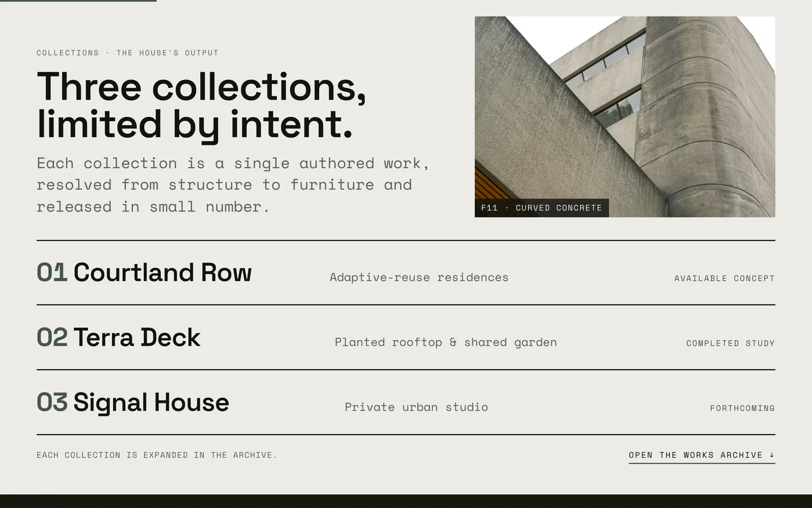This screenshot has height=508, width=812.
Task: Click the 01 number beside Courtland Row
Action: pos(52,273)
